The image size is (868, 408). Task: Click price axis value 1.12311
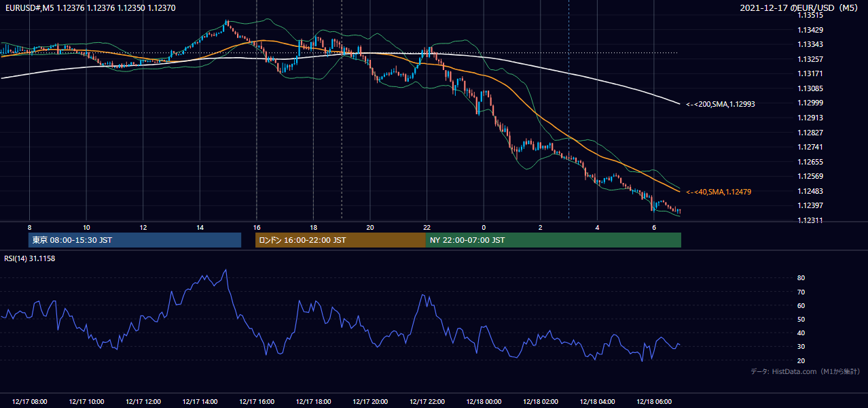point(810,220)
